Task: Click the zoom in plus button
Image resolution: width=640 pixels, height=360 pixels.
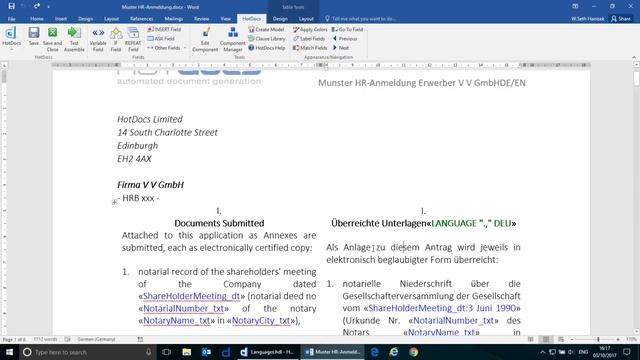Action: tap(618, 340)
